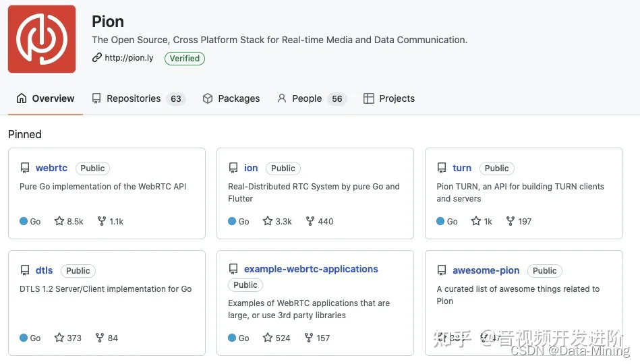Image resolution: width=640 pixels, height=364 pixels.
Task: Click the repo icon beside dtls
Action: pyautogui.click(x=25, y=270)
